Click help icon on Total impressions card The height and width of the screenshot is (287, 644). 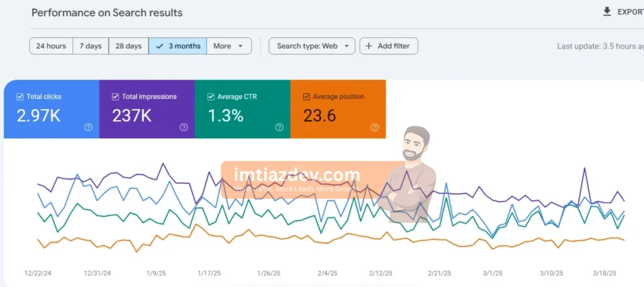184,127
